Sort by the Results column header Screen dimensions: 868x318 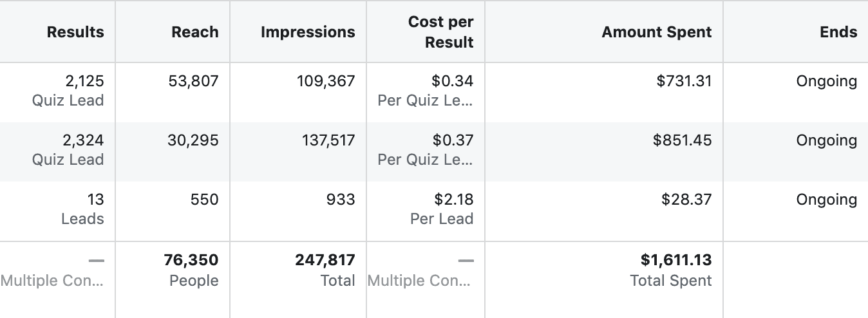[x=75, y=32]
